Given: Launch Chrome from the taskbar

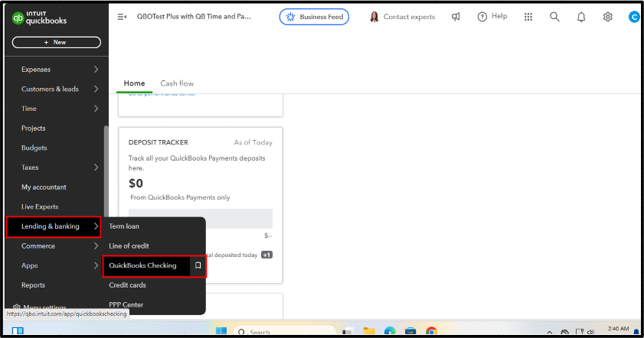Looking at the screenshot, I should point(431,331).
